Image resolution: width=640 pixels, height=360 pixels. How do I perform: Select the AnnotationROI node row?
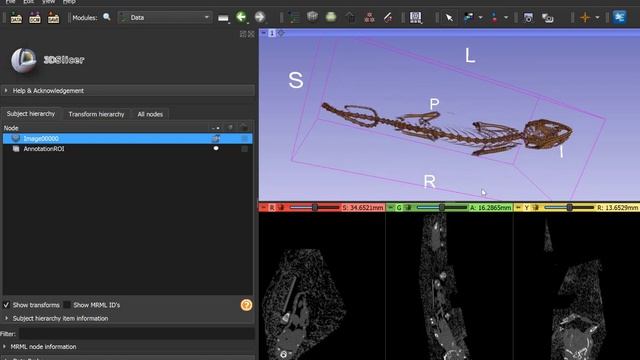coord(128,149)
